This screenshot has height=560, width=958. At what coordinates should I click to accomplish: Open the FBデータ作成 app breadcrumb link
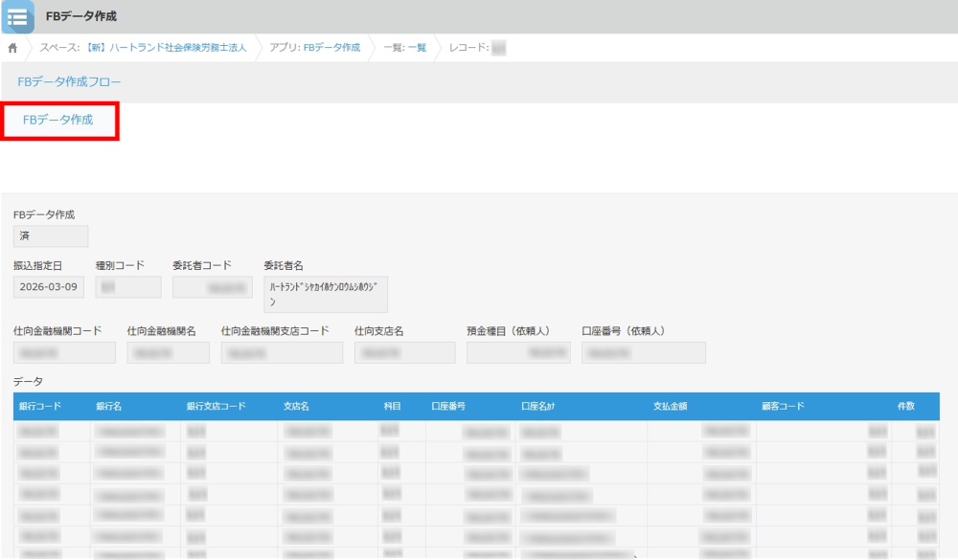(x=331, y=48)
